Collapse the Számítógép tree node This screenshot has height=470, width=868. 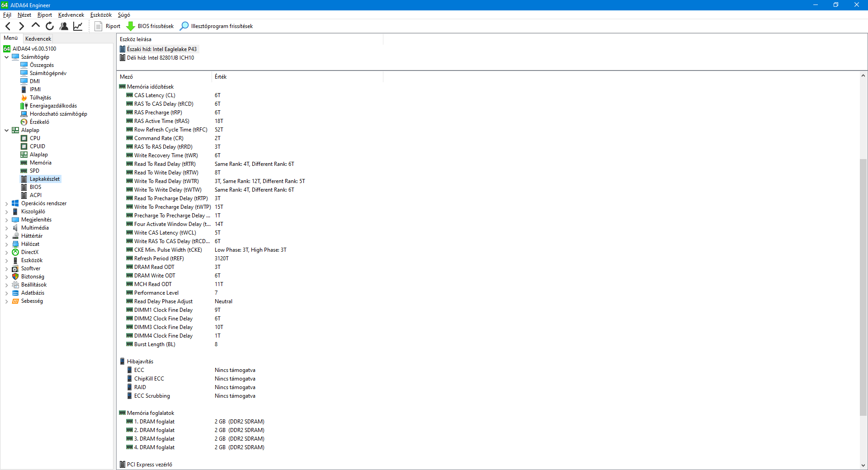[x=7, y=57]
